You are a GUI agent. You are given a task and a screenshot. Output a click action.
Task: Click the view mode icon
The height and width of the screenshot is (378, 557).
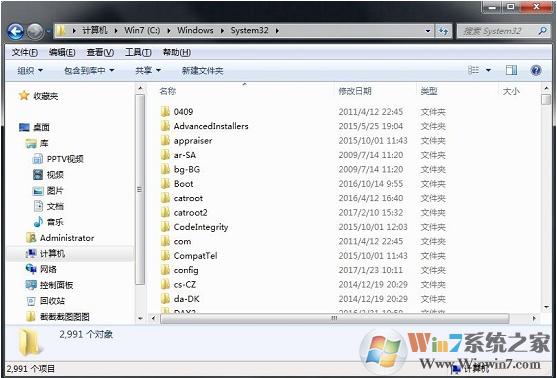pos(474,70)
